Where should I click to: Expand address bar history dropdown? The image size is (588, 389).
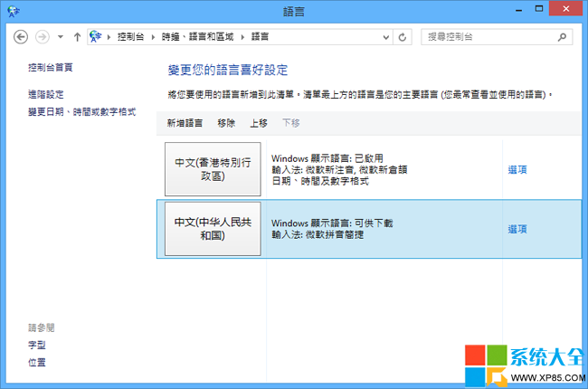[386, 37]
